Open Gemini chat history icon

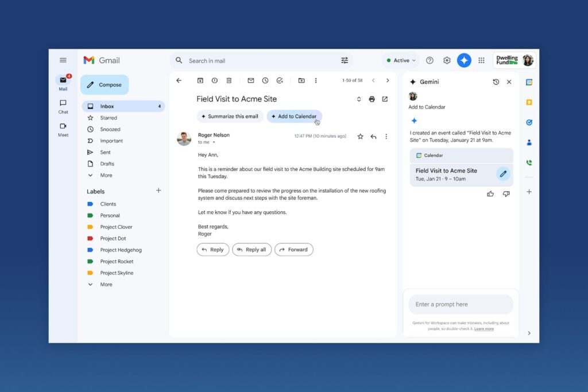point(496,82)
